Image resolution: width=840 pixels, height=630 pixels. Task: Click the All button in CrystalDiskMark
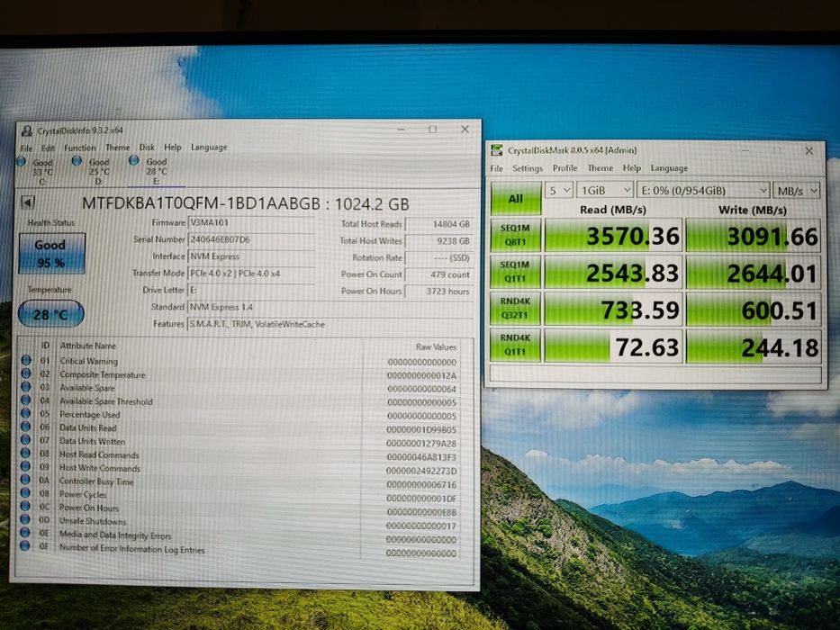tap(516, 199)
